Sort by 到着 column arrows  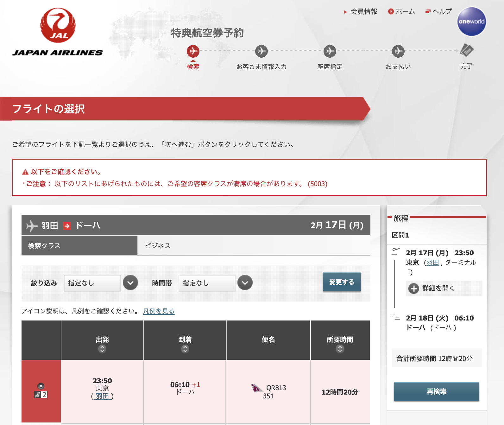(185, 349)
